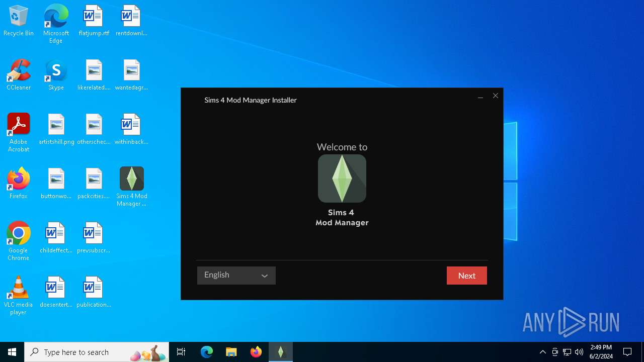Click the Sims 4 installer taskbar button
The image size is (644, 362).
pos(281,352)
